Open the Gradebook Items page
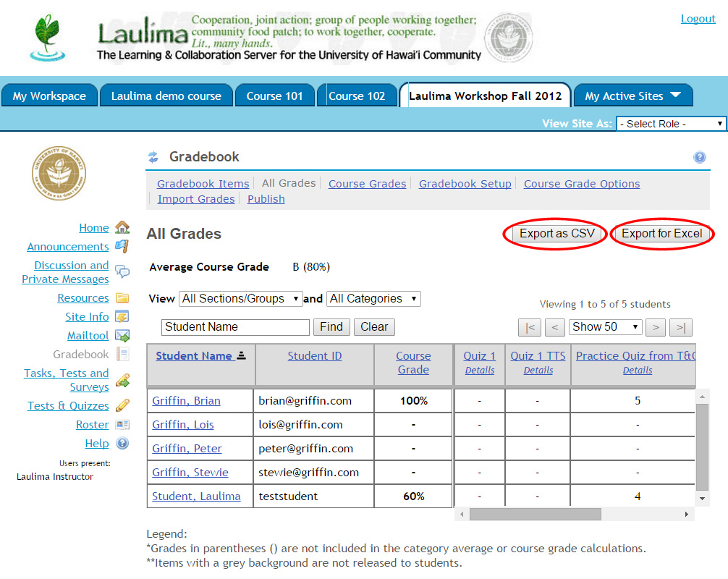Viewport: 728px width, 579px height. [x=203, y=183]
